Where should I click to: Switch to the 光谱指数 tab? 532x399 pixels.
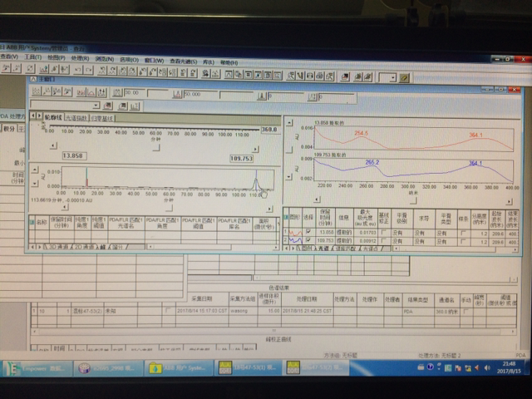click(x=76, y=118)
